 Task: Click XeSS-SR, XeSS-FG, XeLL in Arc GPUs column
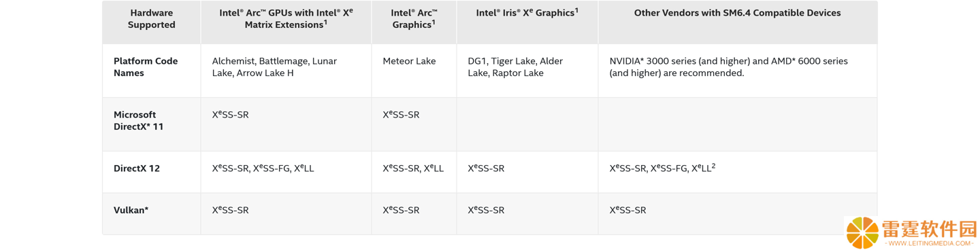pyautogui.click(x=263, y=168)
